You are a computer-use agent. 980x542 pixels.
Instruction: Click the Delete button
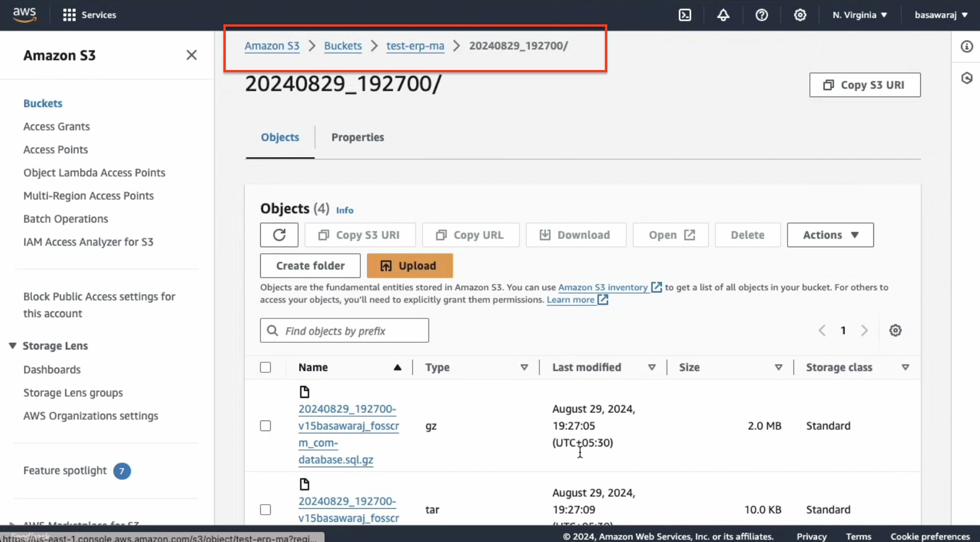pos(747,235)
